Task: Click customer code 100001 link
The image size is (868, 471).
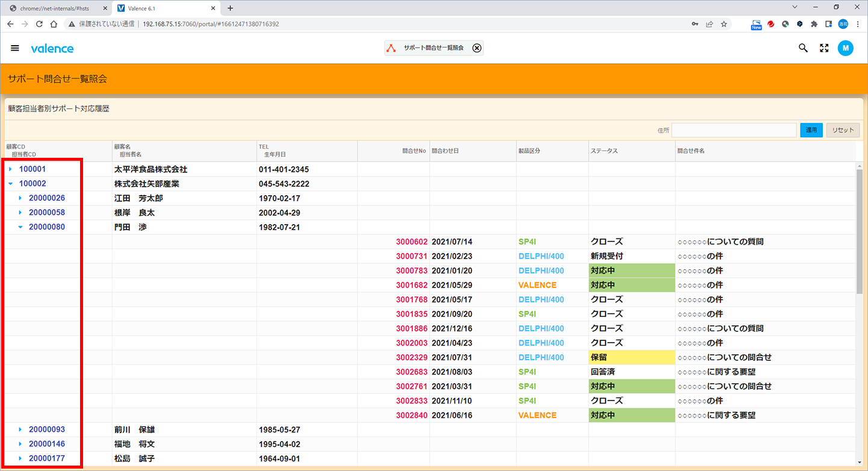Action: (33, 169)
